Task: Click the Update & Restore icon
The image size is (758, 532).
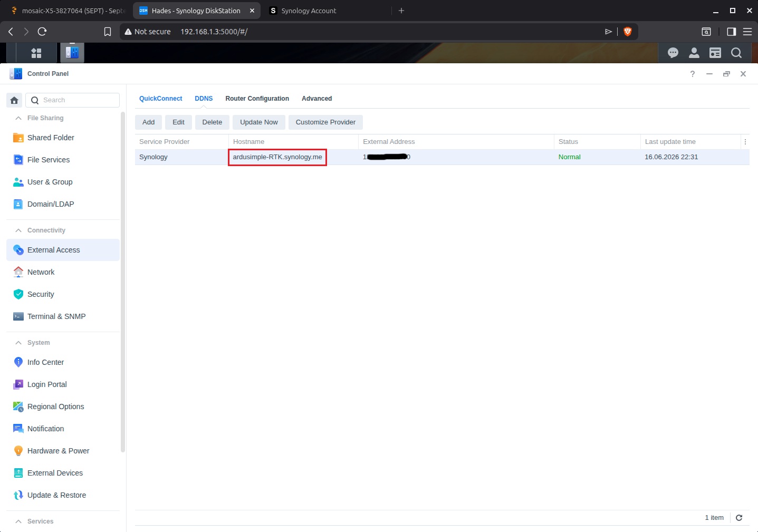Action: [18, 495]
